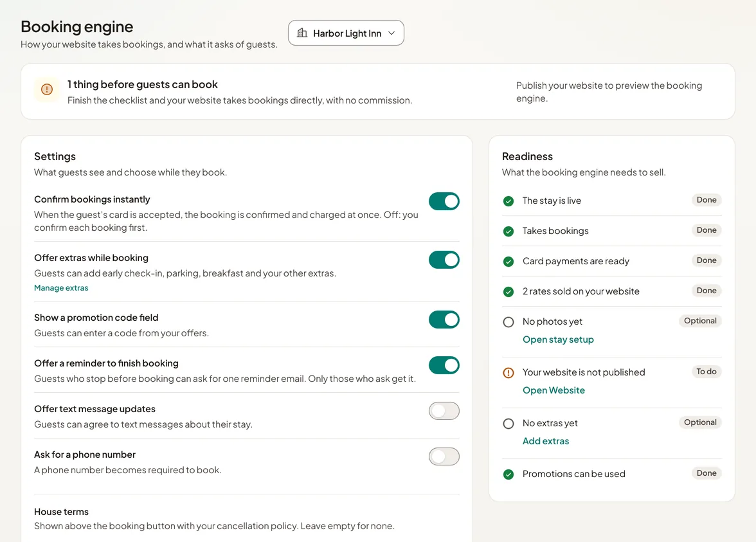Screen dimensions: 756x542
Task: Click the 'Promotions can be used' text
Action: point(573,473)
